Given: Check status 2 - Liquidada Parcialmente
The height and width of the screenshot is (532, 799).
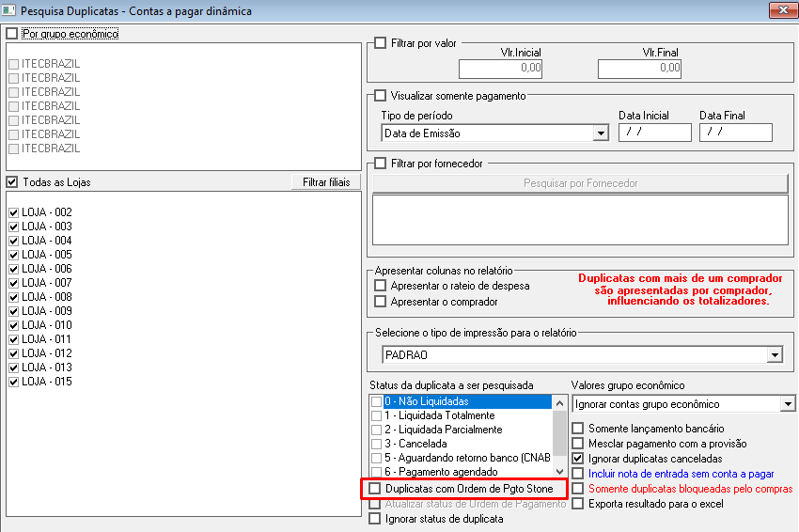Looking at the screenshot, I should pos(377,430).
